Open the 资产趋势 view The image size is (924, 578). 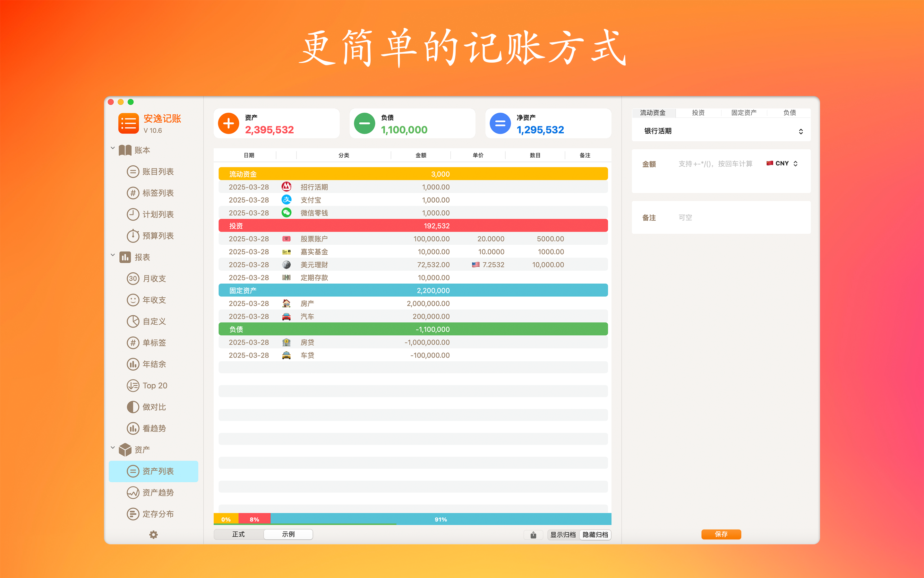tap(153, 493)
